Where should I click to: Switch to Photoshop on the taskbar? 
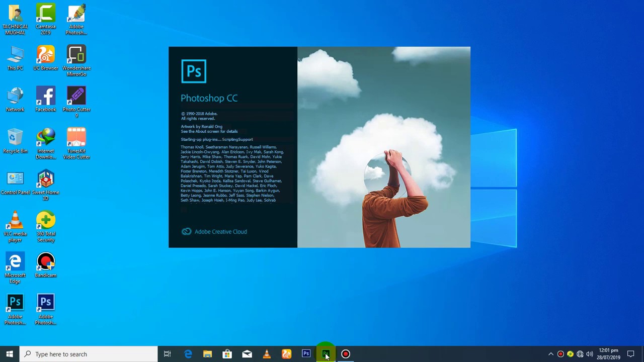(x=306, y=354)
